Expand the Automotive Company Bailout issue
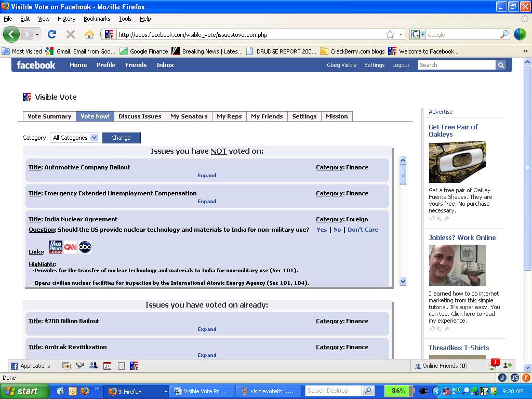The height and width of the screenshot is (399, 532). pyautogui.click(x=207, y=176)
